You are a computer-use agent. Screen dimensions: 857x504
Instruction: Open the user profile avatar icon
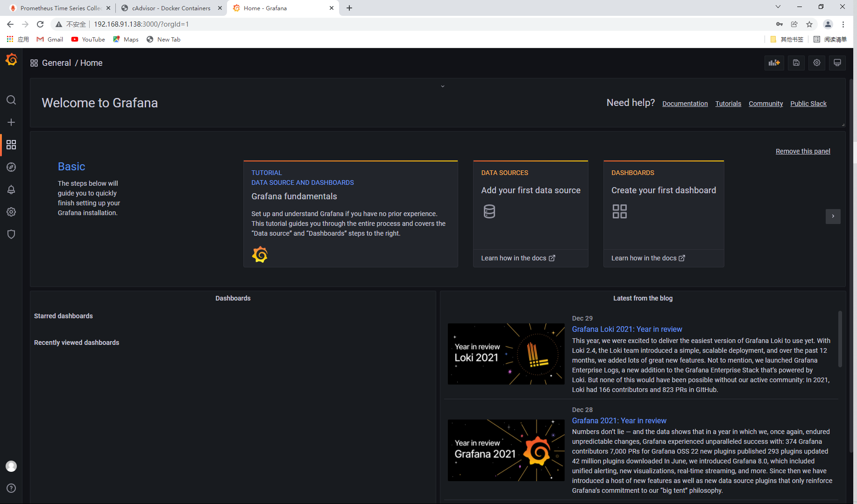pos(11,466)
